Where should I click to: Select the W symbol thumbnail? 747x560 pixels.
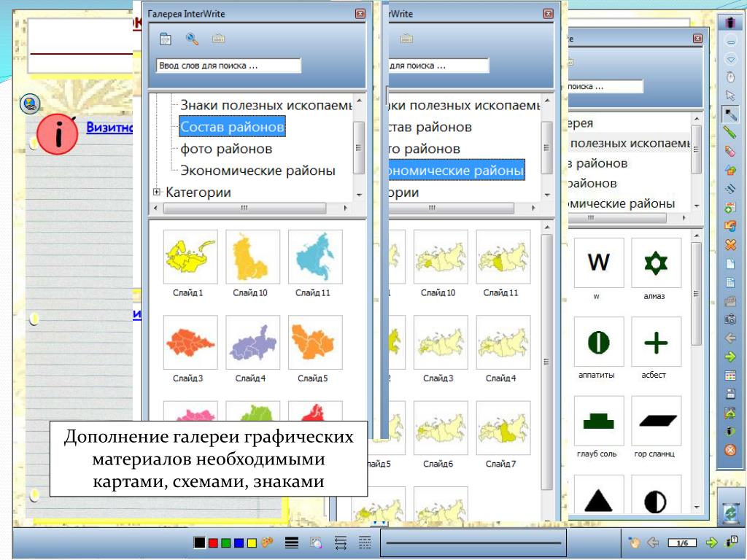pos(599,262)
